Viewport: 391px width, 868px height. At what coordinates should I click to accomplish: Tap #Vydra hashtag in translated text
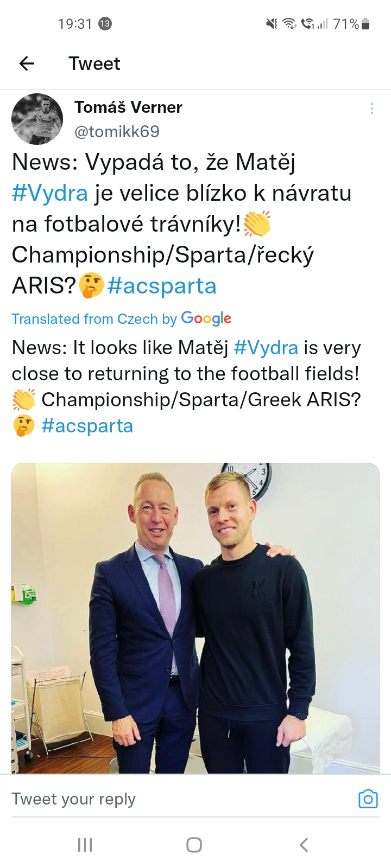pos(266,348)
